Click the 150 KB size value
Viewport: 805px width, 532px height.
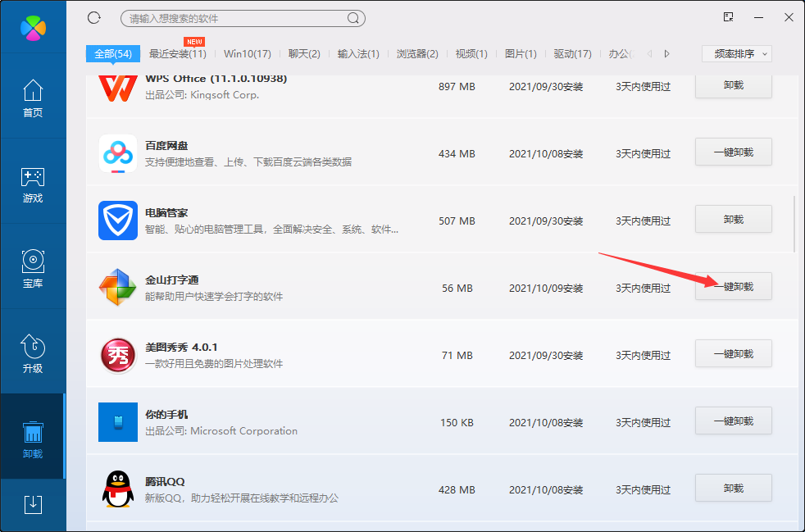tap(457, 423)
